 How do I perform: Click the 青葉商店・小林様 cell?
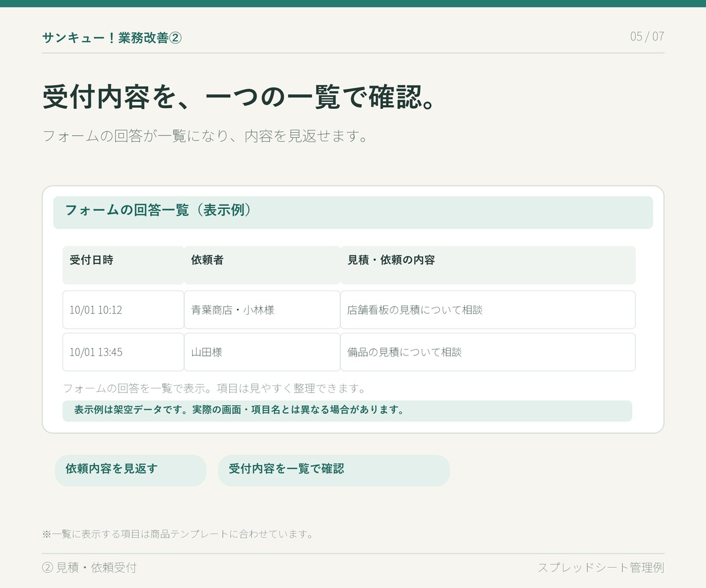click(x=262, y=310)
